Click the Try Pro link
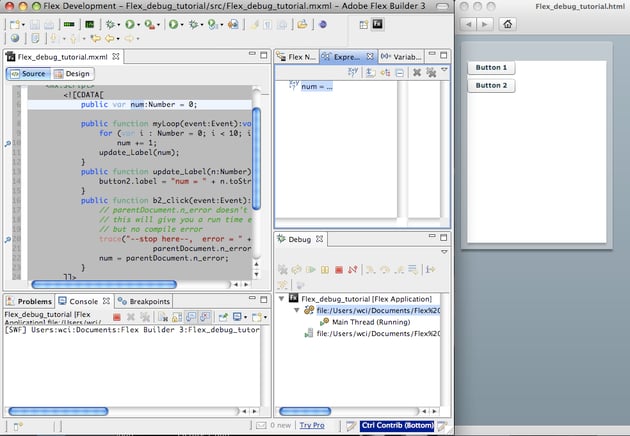The image size is (630, 436). tap(312, 426)
